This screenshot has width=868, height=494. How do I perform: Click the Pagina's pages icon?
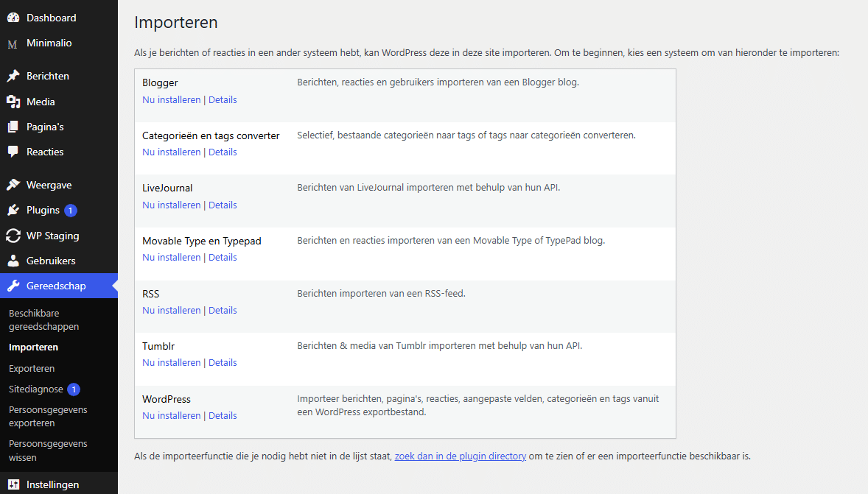pos(13,127)
